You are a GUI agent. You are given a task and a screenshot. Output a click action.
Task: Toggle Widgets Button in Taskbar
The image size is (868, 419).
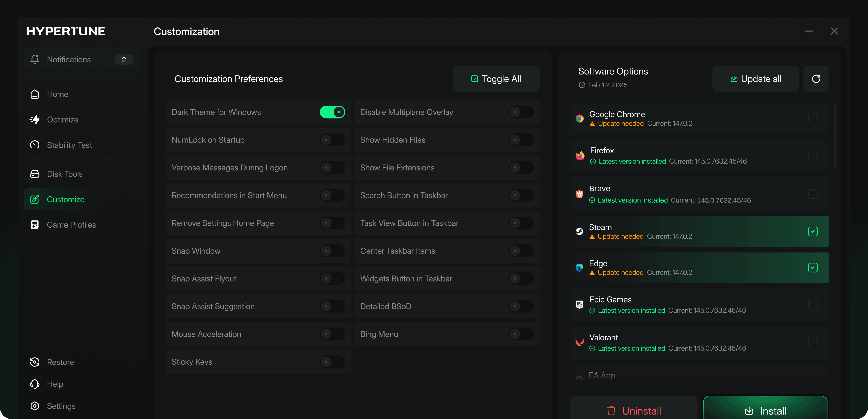coord(521,278)
